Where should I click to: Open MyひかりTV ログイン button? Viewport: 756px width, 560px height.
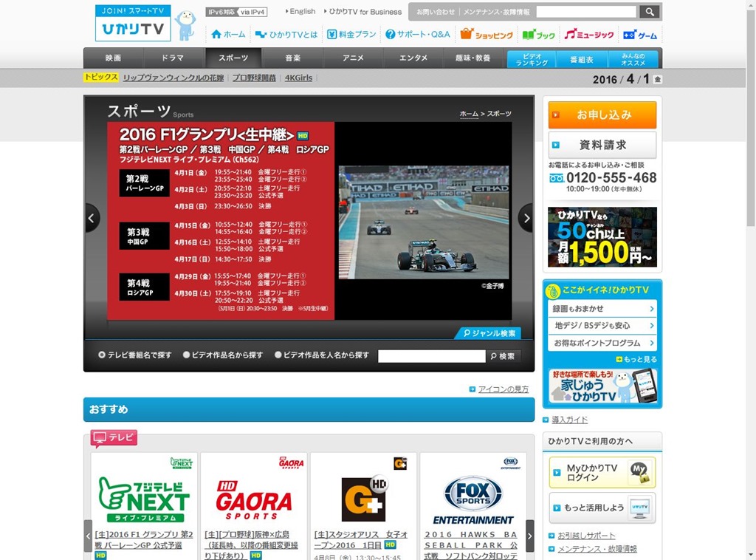click(602, 473)
